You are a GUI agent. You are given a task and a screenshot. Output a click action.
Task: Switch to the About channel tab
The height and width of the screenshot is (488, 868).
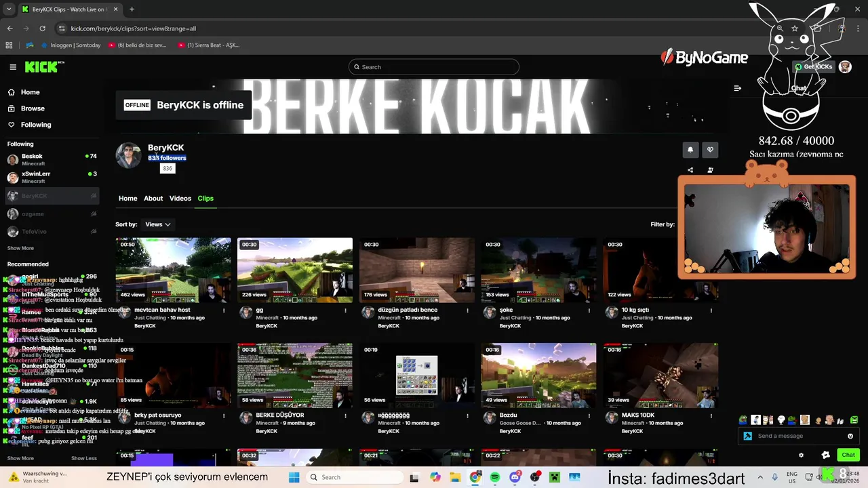153,199
